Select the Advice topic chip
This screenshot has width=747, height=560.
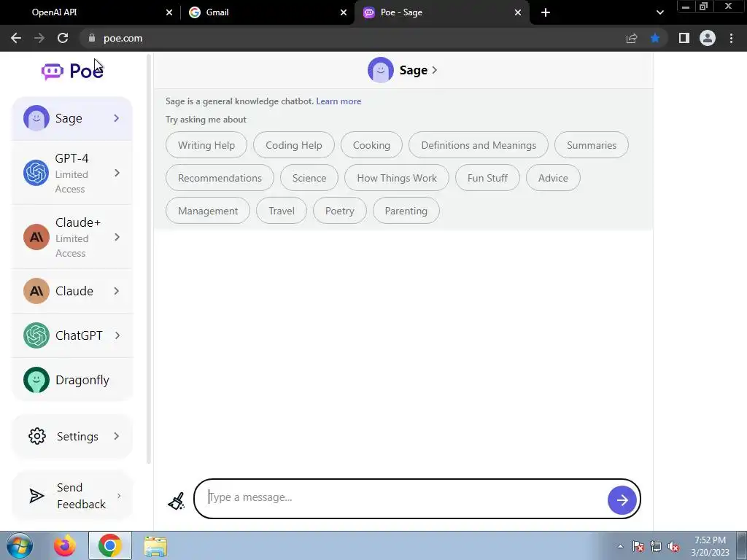click(x=553, y=178)
